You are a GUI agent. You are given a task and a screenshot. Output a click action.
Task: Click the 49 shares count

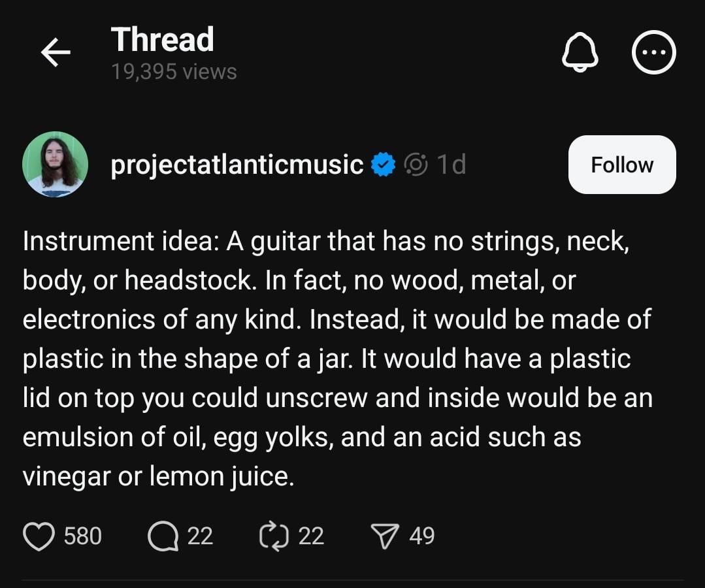pos(422,536)
